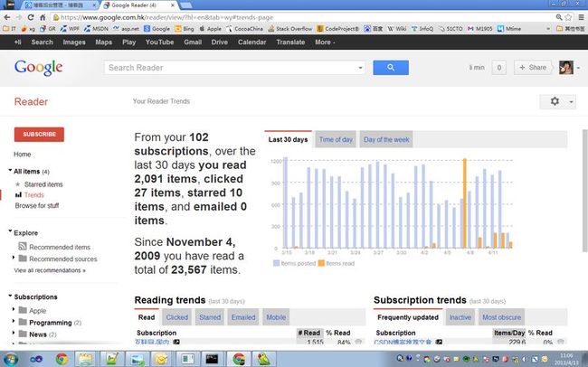Open the Windows Start menu
588x367 pixels.
(11, 359)
